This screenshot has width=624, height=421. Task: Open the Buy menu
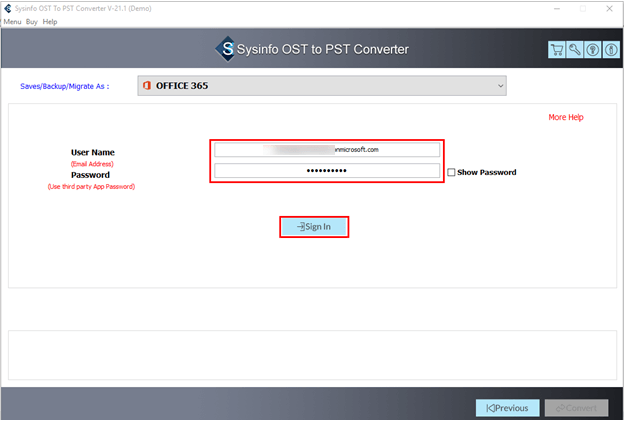[31, 22]
